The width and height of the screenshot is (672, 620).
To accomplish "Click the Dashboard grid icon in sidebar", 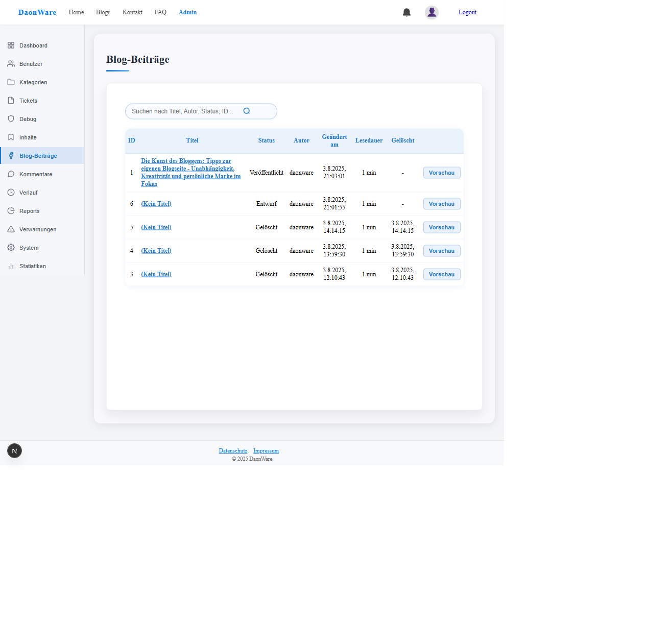I will click(11, 45).
